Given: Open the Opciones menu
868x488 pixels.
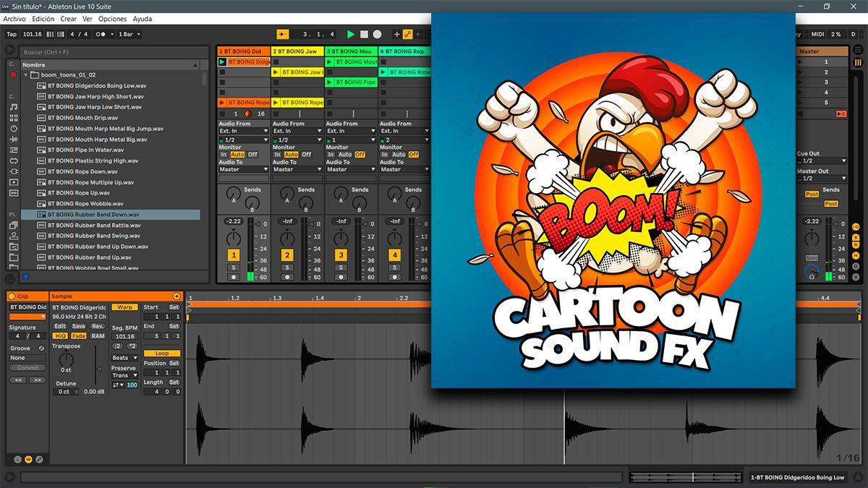Looking at the screenshot, I should pyautogui.click(x=112, y=19).
